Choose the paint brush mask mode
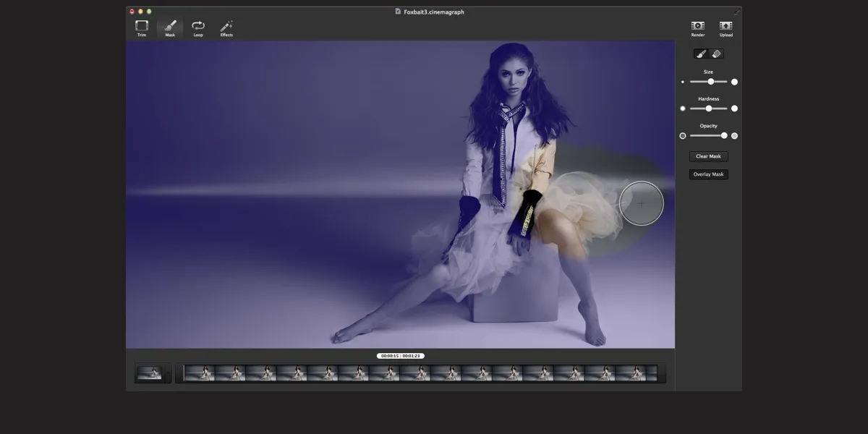The width and height of the screenshot is (868, 434). (701, 54)
